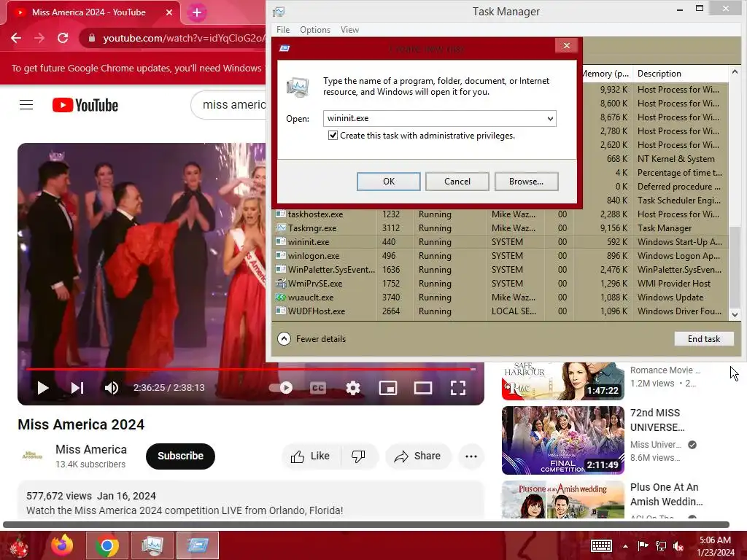Click the Open text field with wininit.exe
Viewport: 747px width, 560px height.
coord(434,119)
